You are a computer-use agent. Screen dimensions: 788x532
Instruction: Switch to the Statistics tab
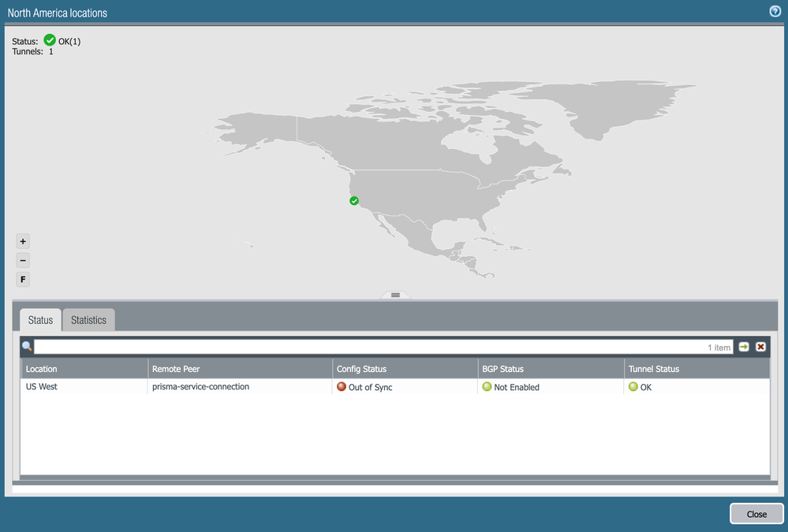pos(88,320)
